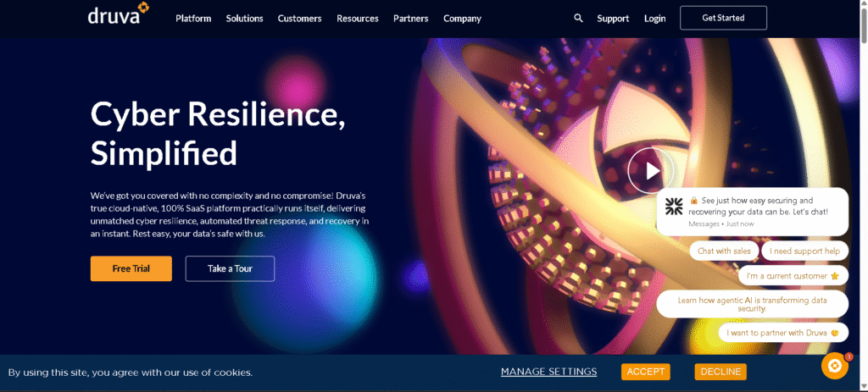Choose the Chat with sales option

(724, 251)
